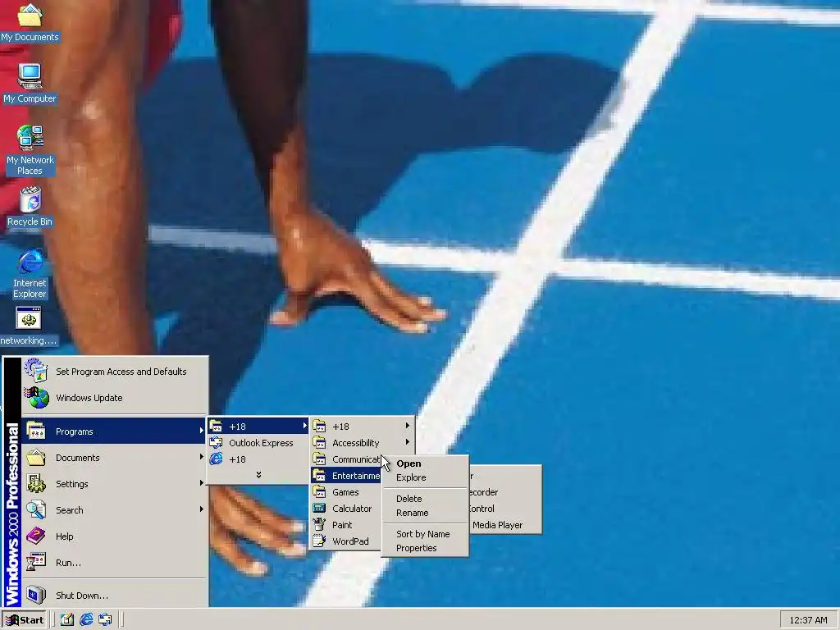This screenshot has width=840, height=630.
Task: Select the networking desktop shortcut icon
Action: (29, 326)
